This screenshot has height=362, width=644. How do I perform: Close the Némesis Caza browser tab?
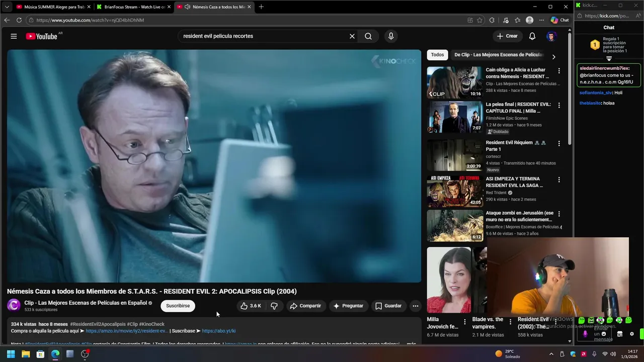click(249, 7)
